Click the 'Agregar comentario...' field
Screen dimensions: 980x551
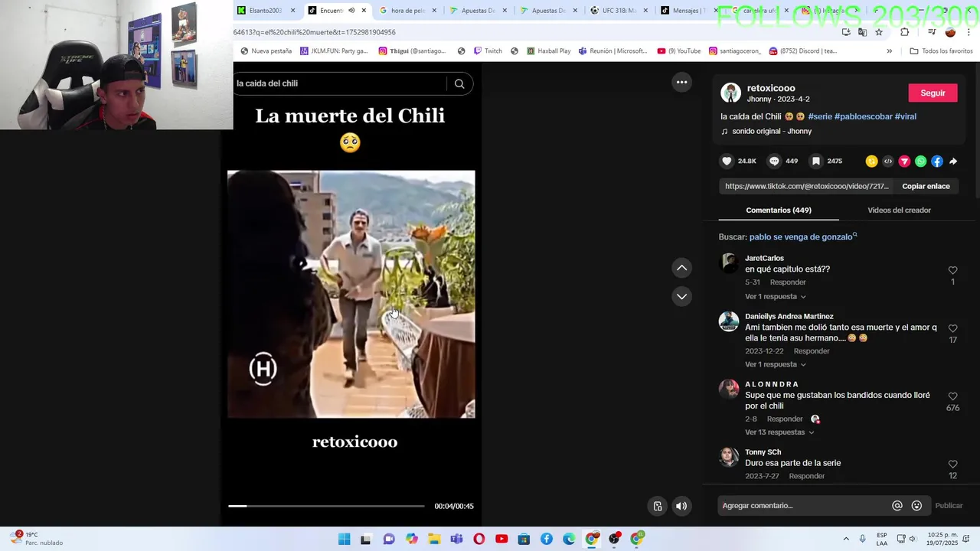(802, 506)
